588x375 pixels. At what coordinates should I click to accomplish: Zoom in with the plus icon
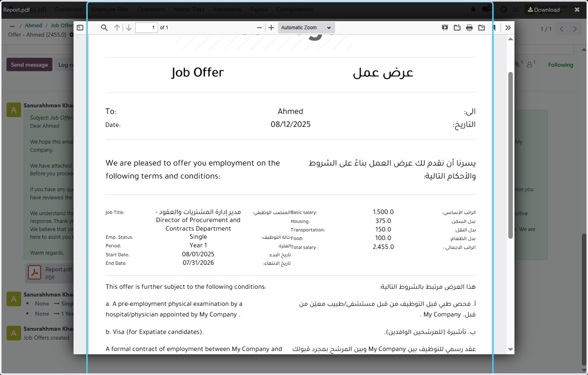271,28
